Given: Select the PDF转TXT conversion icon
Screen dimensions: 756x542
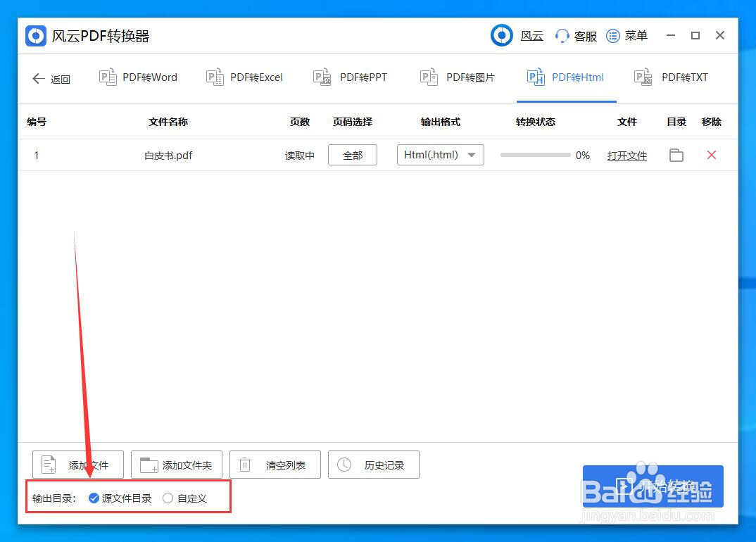Looking at the screenshot, I should (x=643, y=77).
